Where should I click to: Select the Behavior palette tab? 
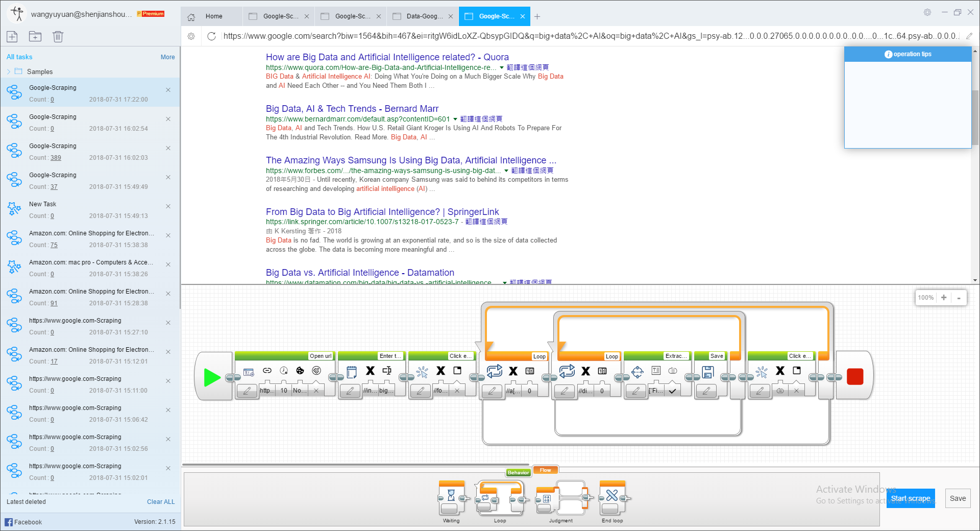(518, 473)
